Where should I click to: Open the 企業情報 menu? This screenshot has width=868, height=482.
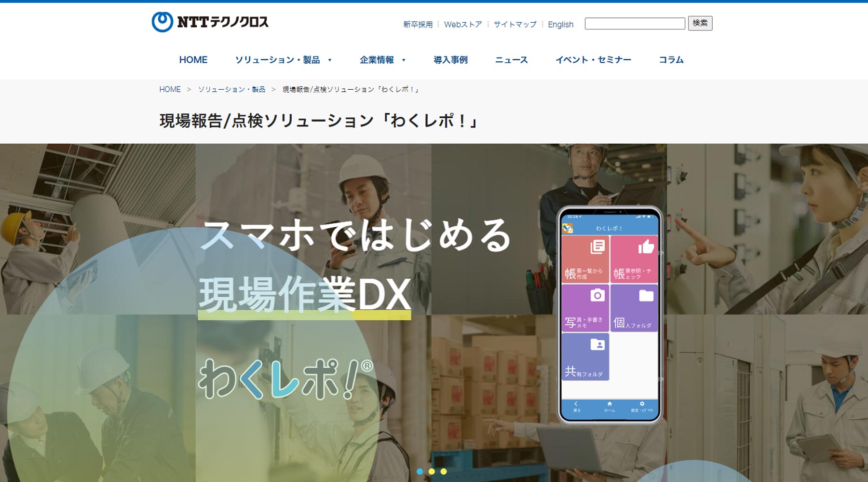click(x=377, y=60)
